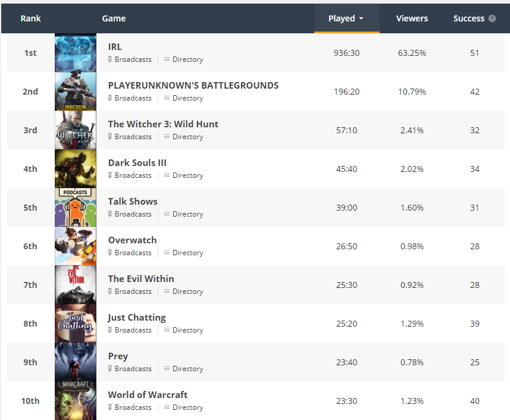Sort table by Played column
This screenshot has height=420, width=510.
347,18
